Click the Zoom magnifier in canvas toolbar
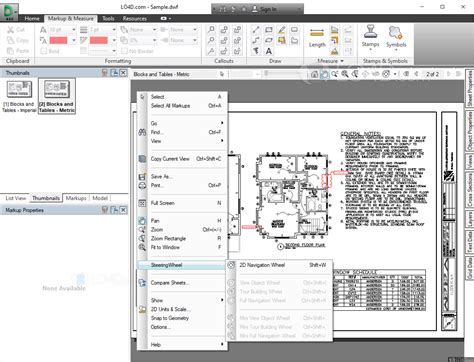Viewport: 474px width, 362px height. click(334, 74)
